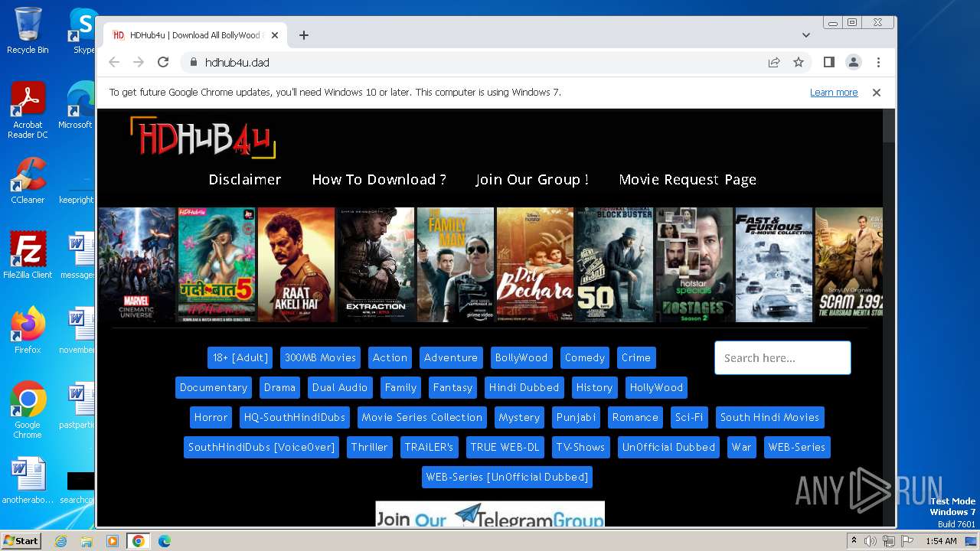Select the Hindi Dubbed category
The width and height of the screenshot is (980, 551).
tap(524, 388)
